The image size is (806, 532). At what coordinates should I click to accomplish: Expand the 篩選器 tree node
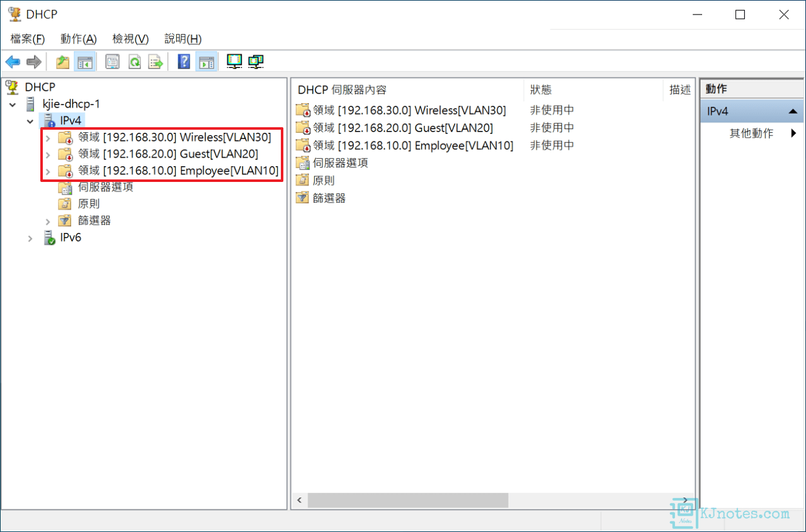(48, 221)
